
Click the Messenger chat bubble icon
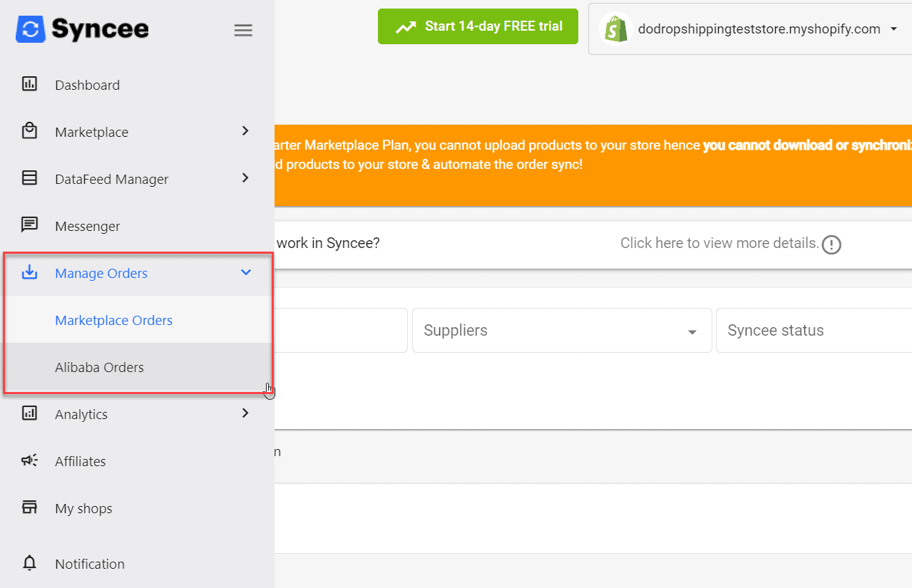click(x=29, y=225)
